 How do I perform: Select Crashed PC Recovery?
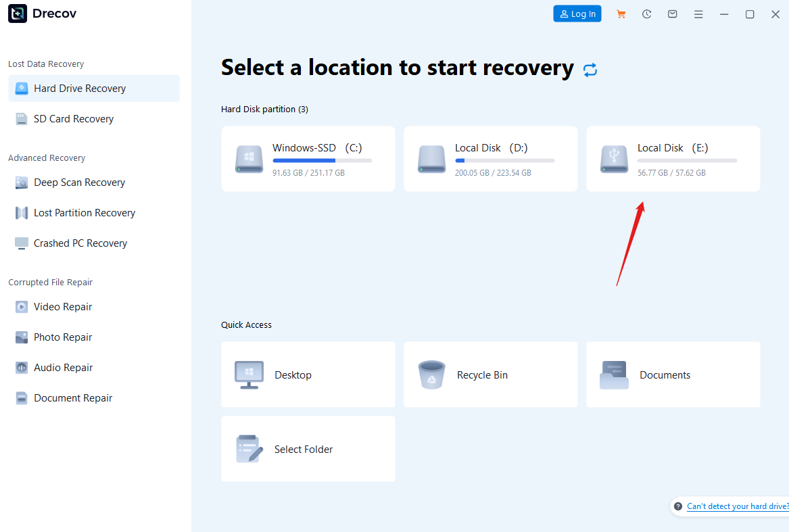(80, 243)
